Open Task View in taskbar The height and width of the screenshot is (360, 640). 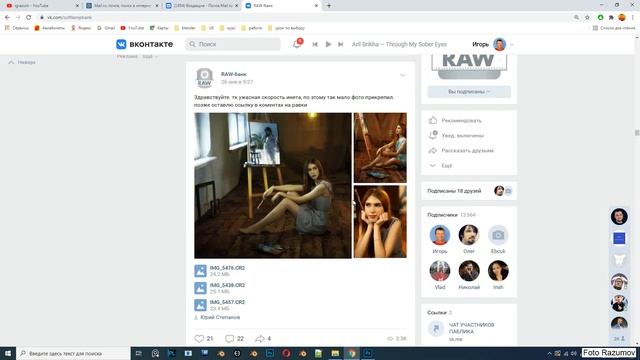pos(139,353)
